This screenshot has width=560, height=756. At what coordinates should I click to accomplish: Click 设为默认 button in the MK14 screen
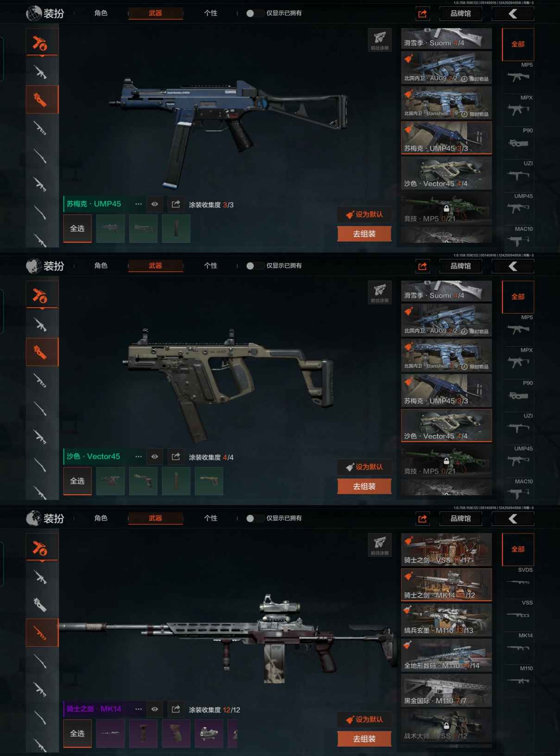[x=365, y=719]
